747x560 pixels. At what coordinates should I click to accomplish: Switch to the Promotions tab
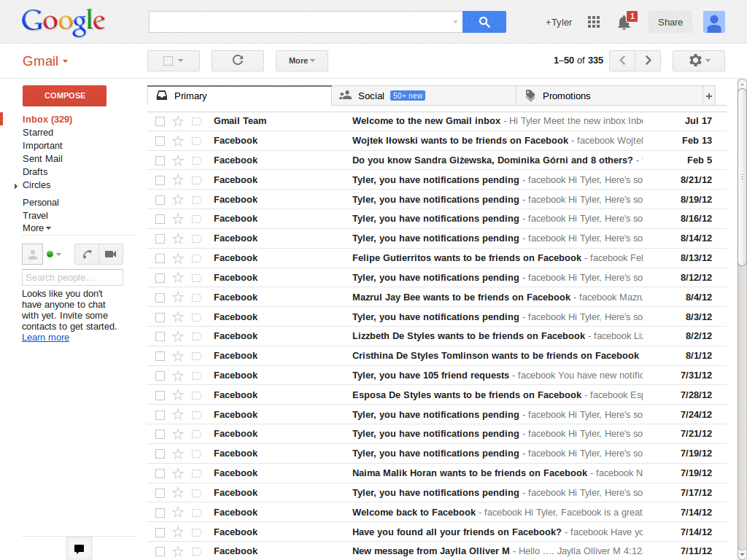609,96
